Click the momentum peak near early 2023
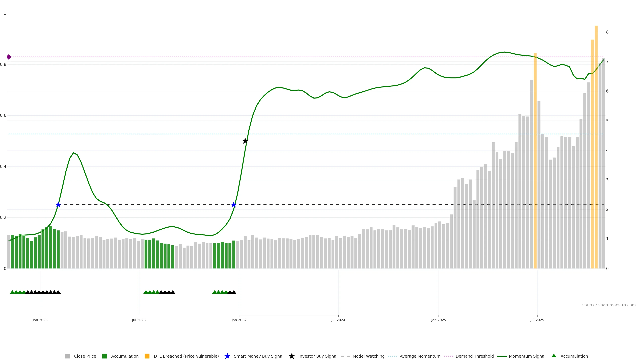Viewport: 644px width, 362px height. pyautogui.click(x=73, y=153)
